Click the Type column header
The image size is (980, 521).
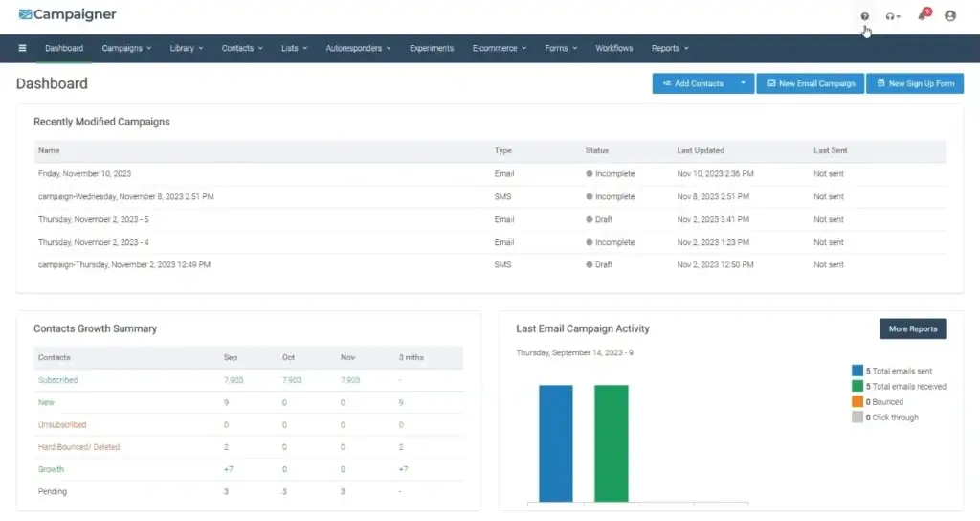point(503,150)
